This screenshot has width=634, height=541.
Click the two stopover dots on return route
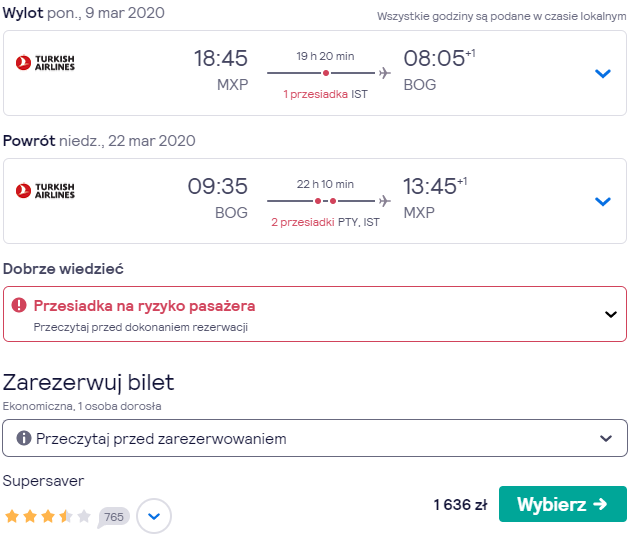click(x=325, y=201)
